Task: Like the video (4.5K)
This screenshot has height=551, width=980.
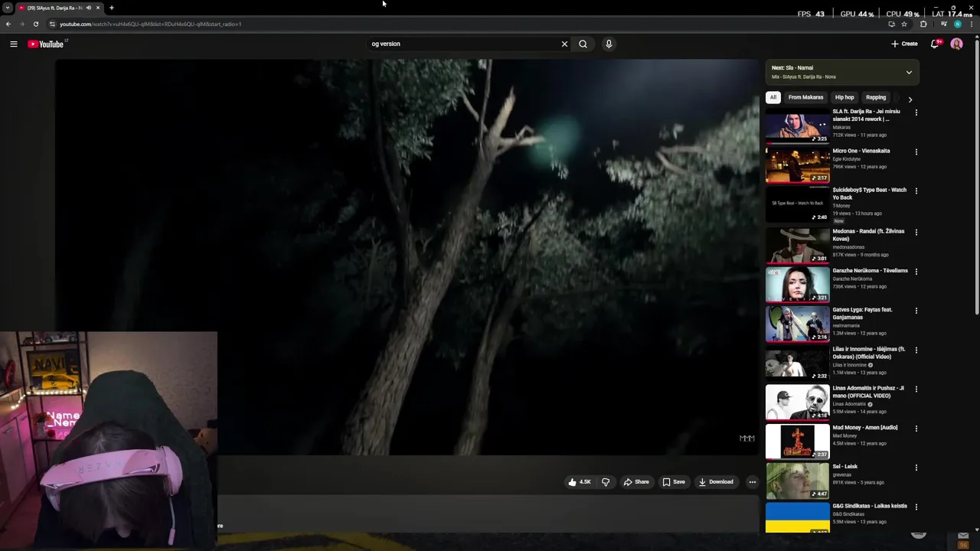Action: [x=580, y=482]
